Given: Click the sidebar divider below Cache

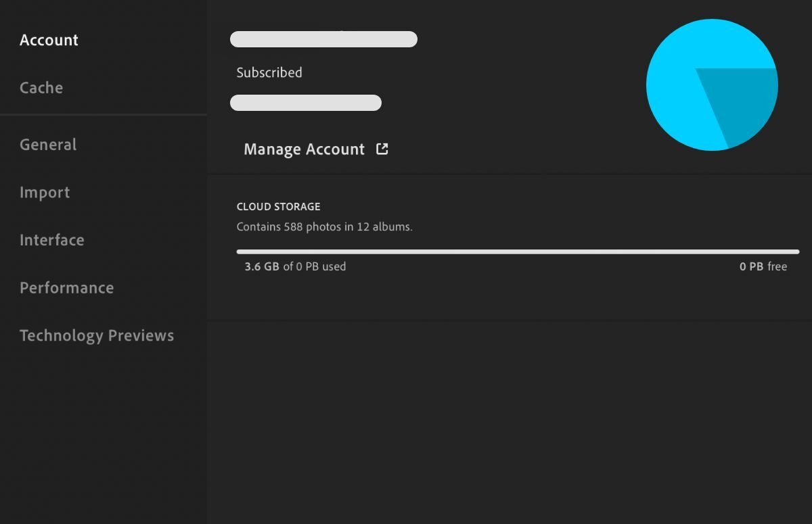Looking at the screenshot, I should click(x=103, y=115).
